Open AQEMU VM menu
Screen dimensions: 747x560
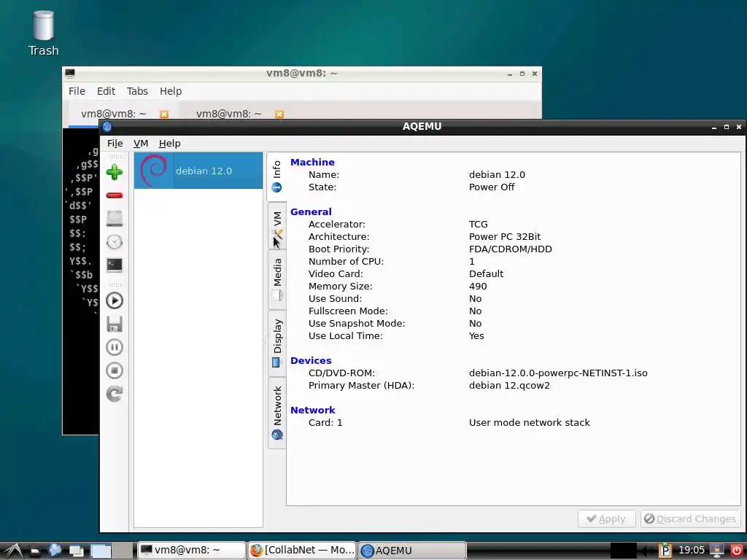pyautogui.click(x=141, y=144)
